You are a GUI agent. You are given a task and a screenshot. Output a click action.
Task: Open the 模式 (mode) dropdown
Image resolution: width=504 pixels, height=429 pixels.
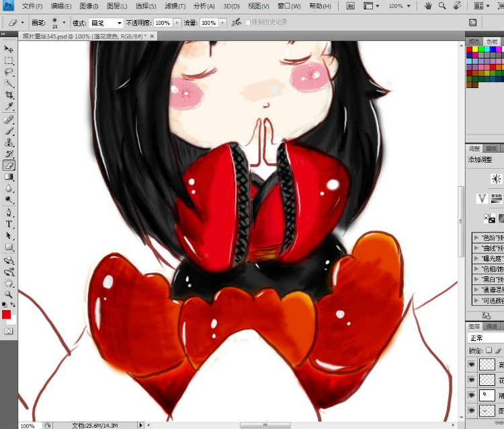point(106,23)
